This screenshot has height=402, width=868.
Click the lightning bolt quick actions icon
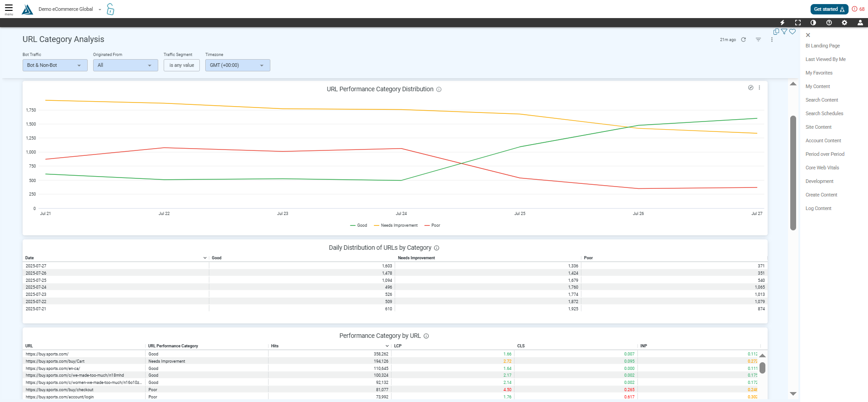(x=782, y=23)
